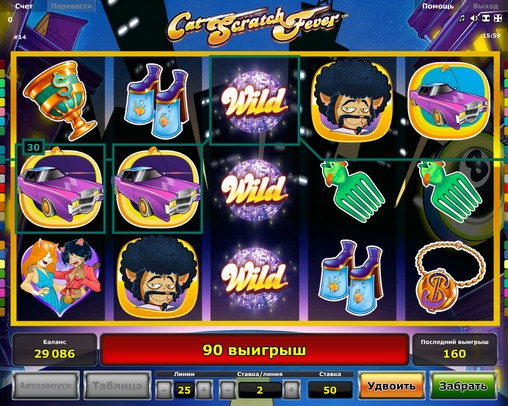Decrease number of lines with minus
This screenshot has width=508, height=406.
tap(164, 390)
